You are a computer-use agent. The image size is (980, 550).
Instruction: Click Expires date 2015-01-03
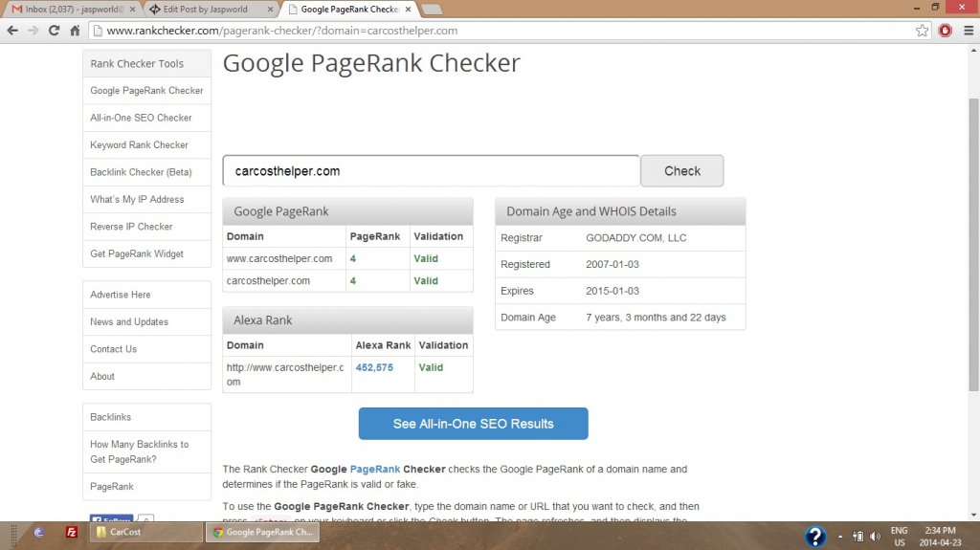click(x=612, y=291)
